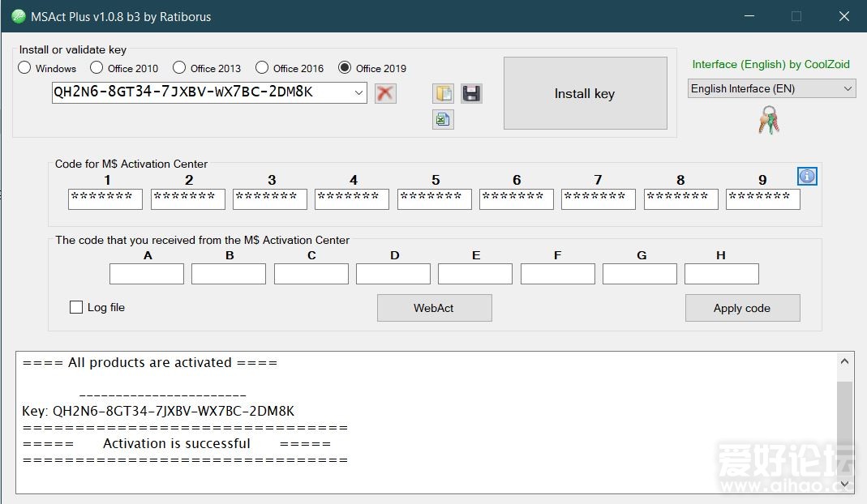Click the MSAct Plus title bar app icon
This screenshot has width=867, height=504.
(18, 16)
